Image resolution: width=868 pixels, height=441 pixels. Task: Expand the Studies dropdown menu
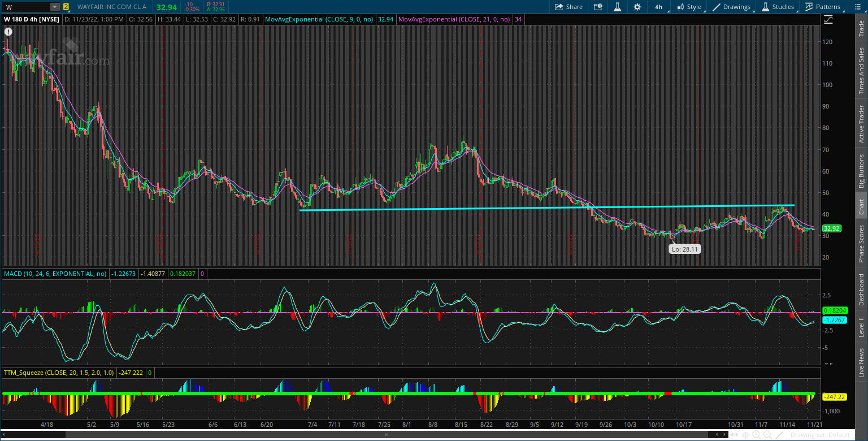coord(778,7)
